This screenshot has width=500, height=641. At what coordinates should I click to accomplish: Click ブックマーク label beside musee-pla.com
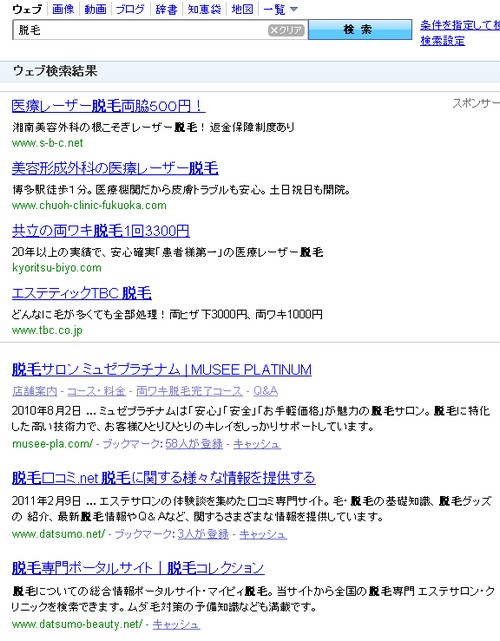coord(132,444)
